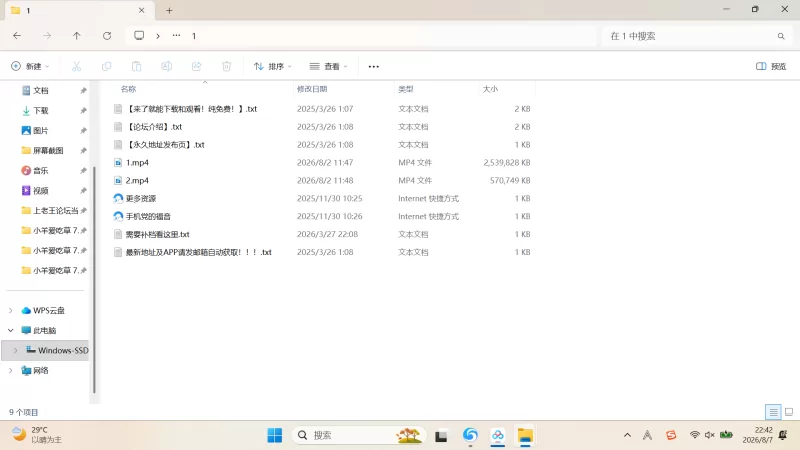Screen dimensions: 800x450
Task: Click the Rename icon in toolbar
Action: pyautogui.click(x=166, y=66)
